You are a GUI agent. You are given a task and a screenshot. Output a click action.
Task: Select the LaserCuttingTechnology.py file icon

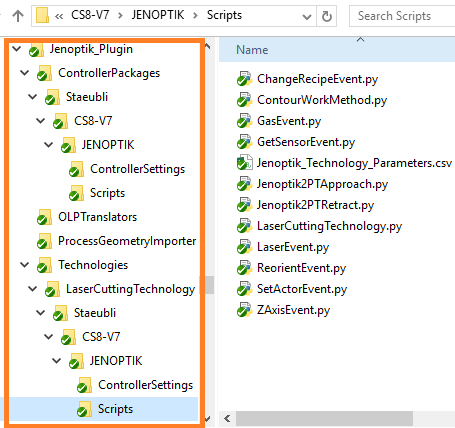244,226
